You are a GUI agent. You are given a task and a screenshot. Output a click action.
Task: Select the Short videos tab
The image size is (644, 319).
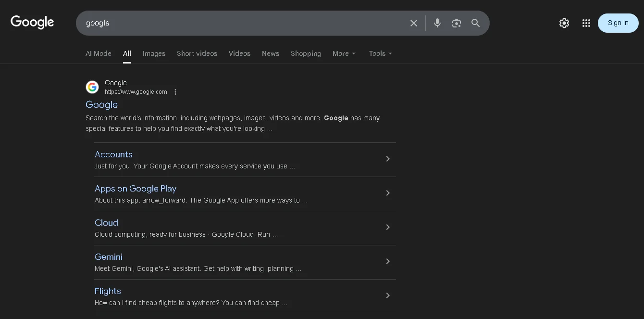(x=197, y=53)
